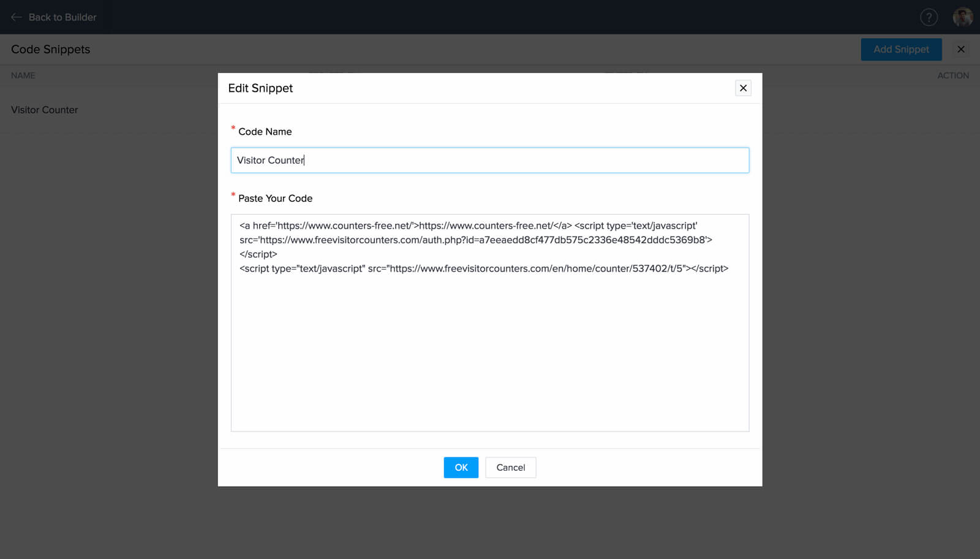
Task: Click the NAME column header
Action: tap(23, 76)
